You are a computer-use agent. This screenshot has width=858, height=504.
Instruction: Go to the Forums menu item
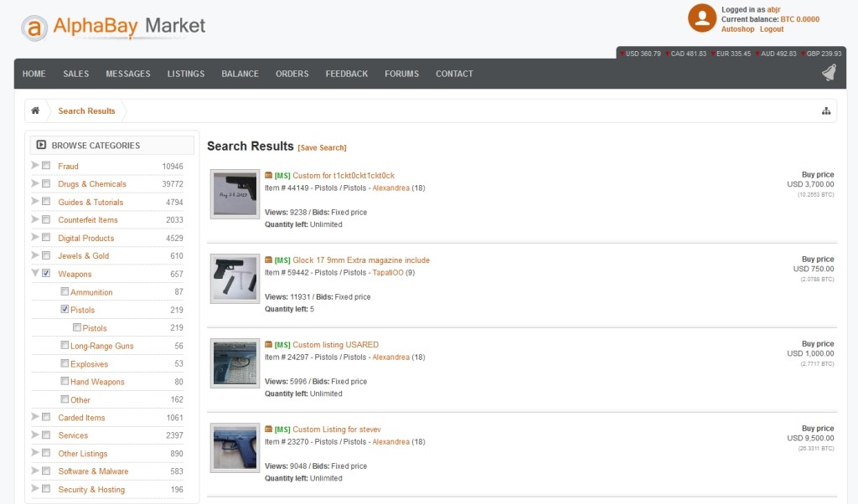401,74
